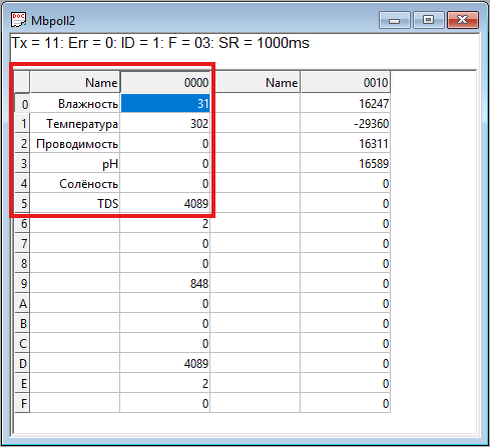Click the Влажность name cell
490x447 pixels.
coord(75,103)
